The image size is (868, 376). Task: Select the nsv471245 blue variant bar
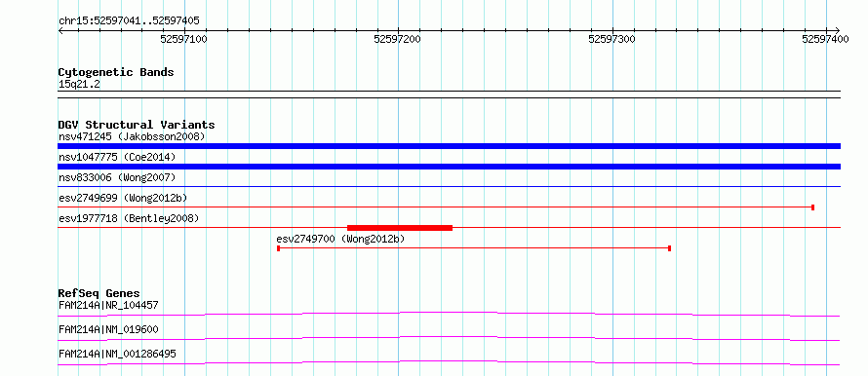click(x=449, y=146)
